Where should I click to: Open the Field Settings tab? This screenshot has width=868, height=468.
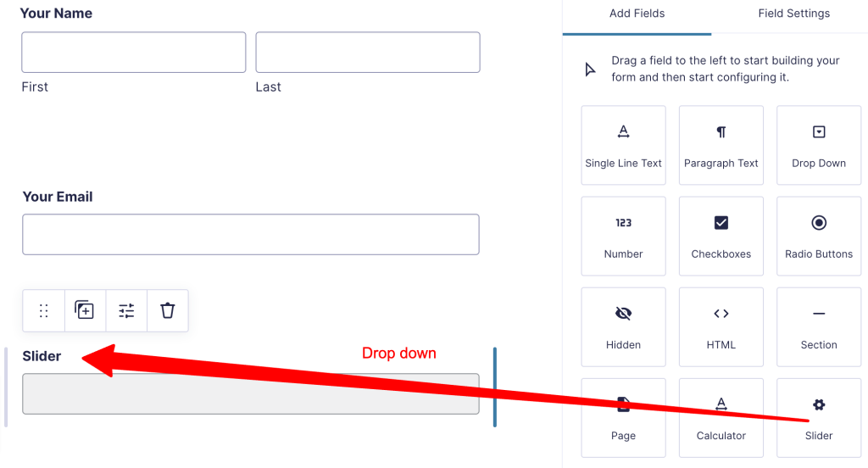pos(793,14)
